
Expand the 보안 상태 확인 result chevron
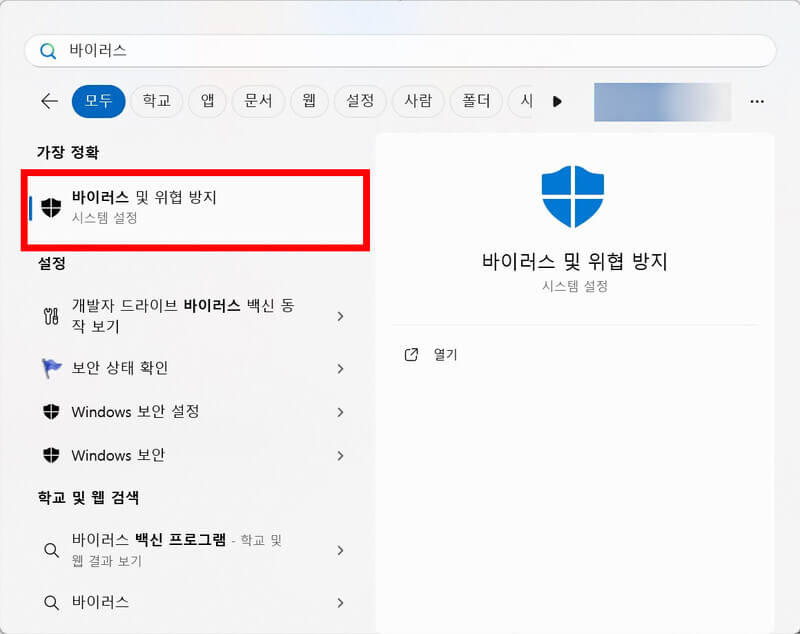[340, 368]
